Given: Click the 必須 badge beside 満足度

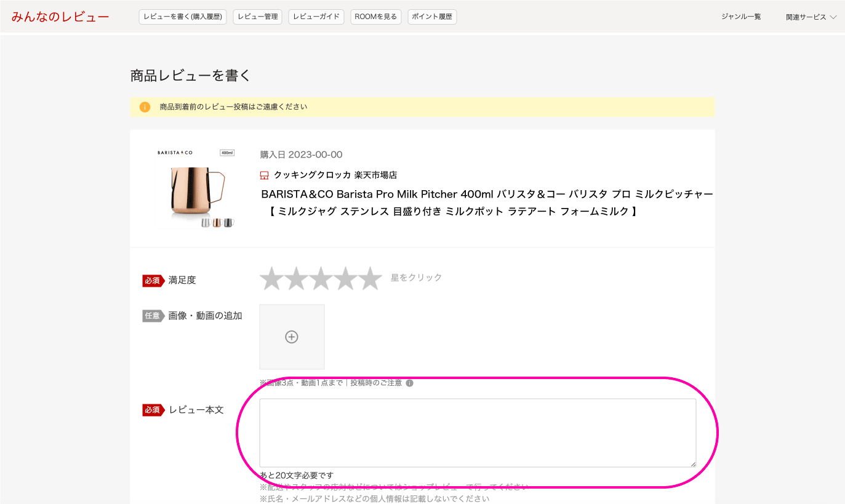Looking at the screenshot, I should coord(153,281).
